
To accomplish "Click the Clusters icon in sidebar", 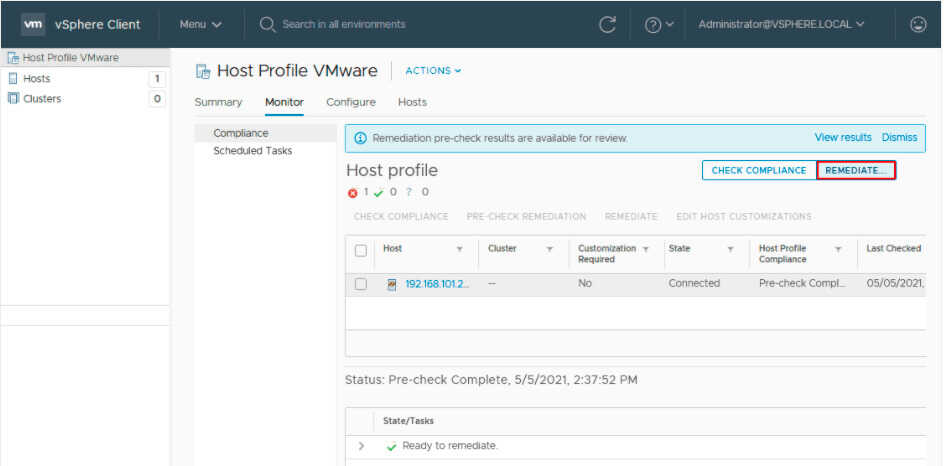I will click(x=13, y=98).
